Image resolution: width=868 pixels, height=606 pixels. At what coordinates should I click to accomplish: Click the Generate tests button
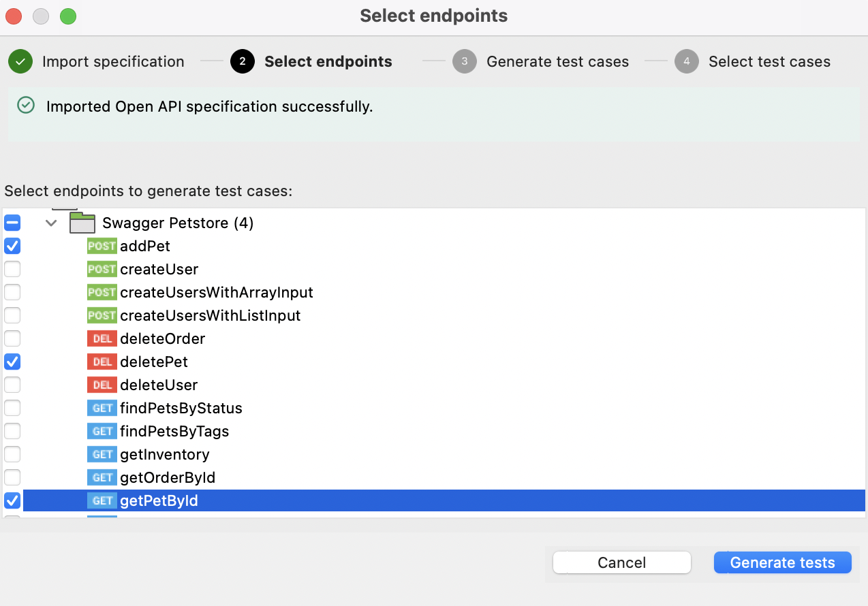782,562
